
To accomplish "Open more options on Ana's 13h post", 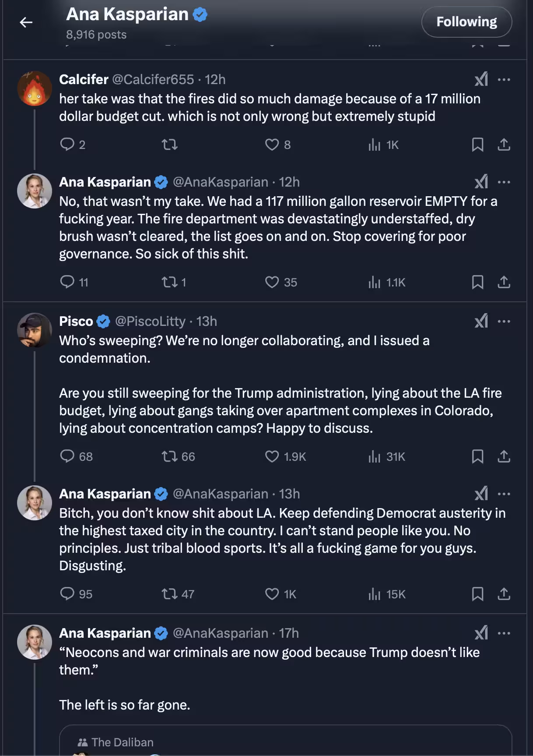I will point(504,494).
